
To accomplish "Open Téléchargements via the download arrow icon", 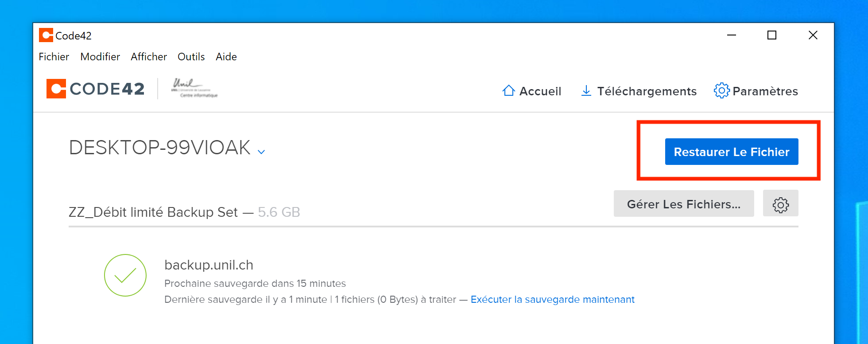I will (586, 91).
